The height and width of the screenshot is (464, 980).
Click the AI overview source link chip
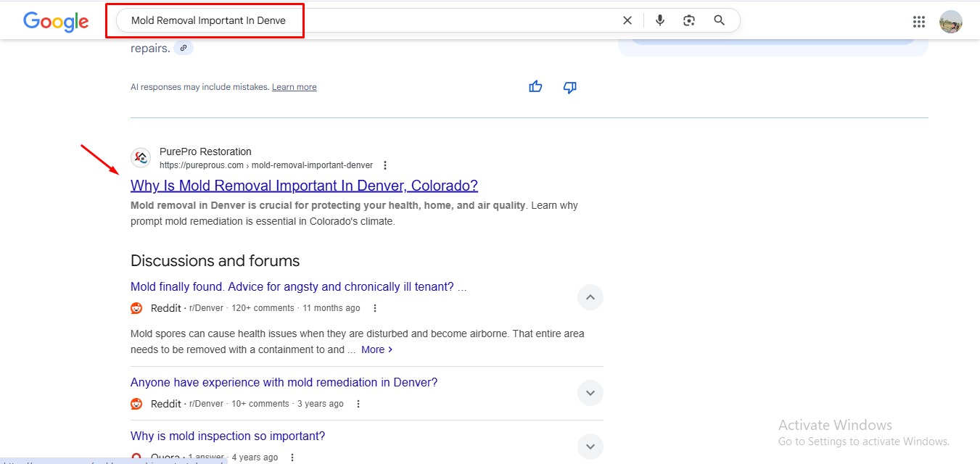pos(184,48)
